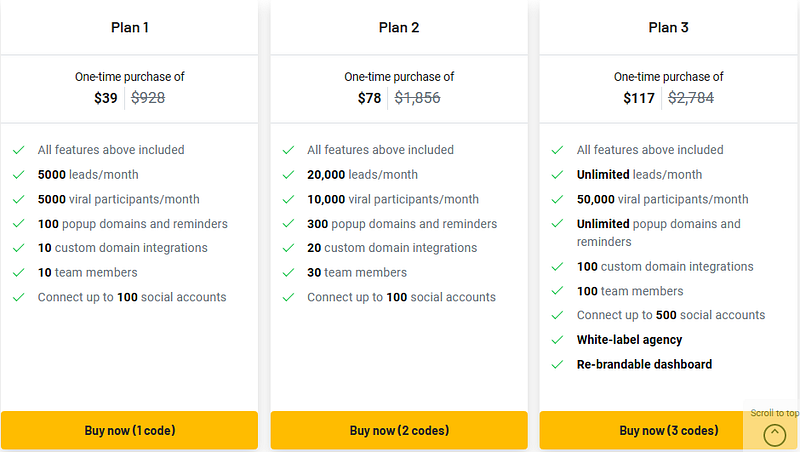Click checkmark next to 30 team members
This screenshot has height=452, width=800.
[288, 273]
